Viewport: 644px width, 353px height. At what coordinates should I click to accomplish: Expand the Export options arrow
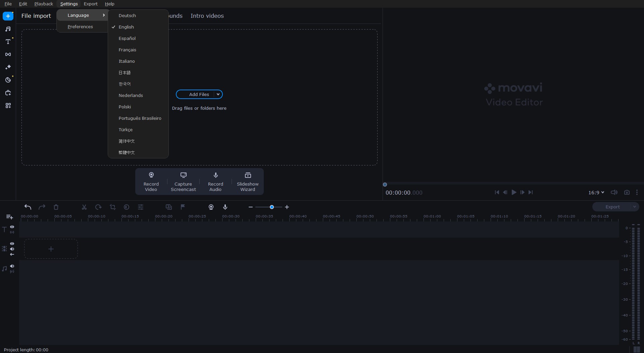click(634, 207)
